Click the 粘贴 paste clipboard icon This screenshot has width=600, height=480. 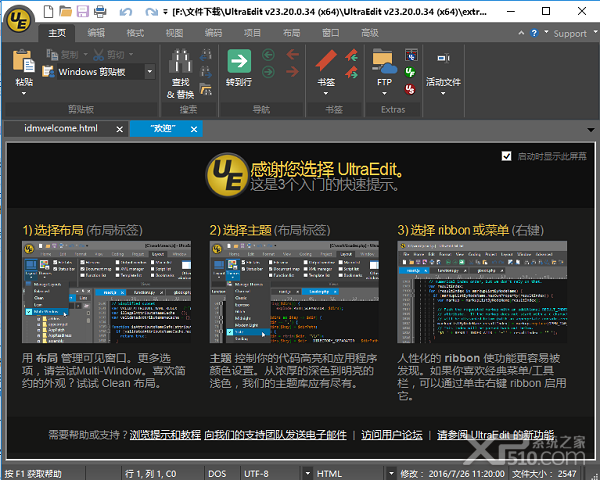(x=24, y=61)
